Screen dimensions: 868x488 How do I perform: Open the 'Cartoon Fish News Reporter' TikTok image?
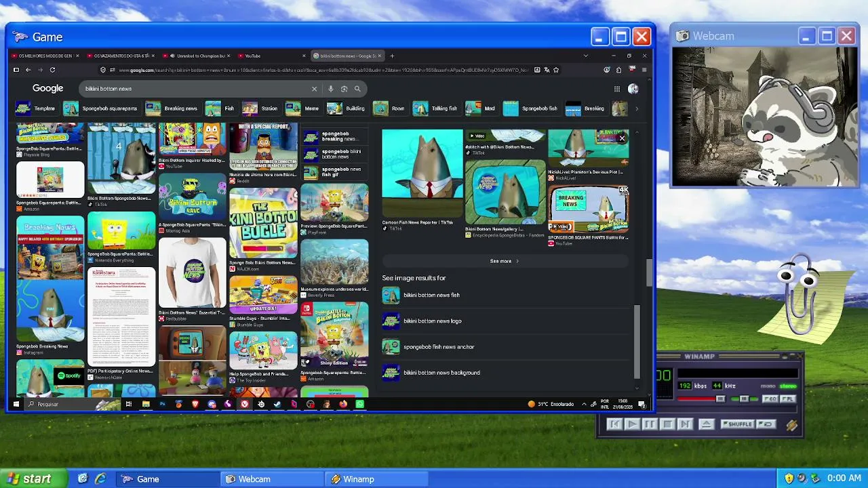(x=422, y=174)
